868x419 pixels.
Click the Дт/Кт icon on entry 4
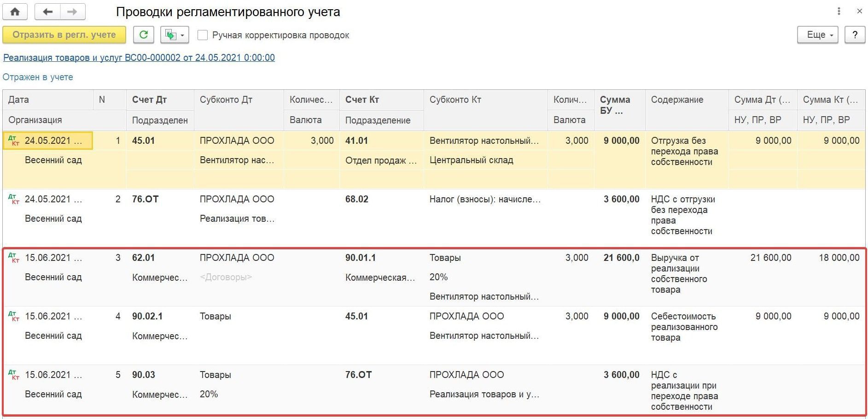14,316
